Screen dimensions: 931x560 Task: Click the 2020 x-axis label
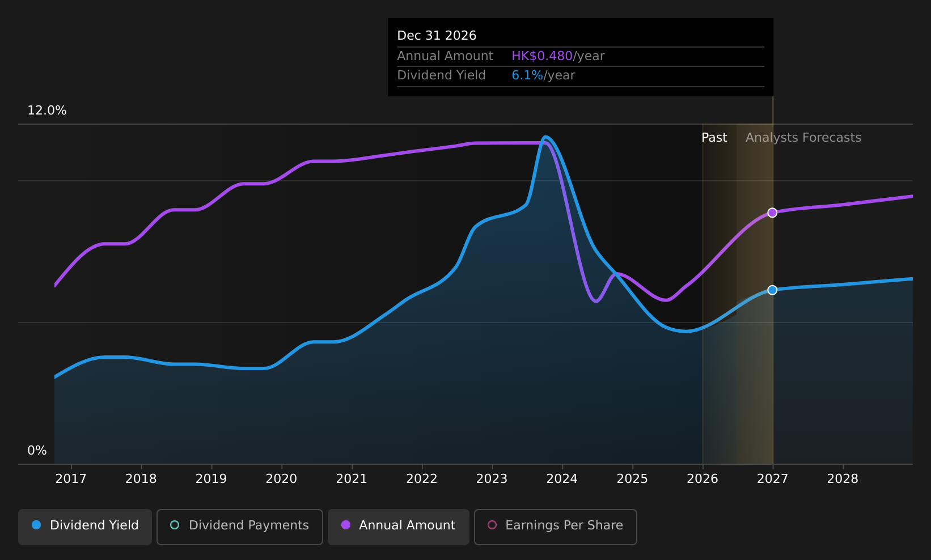click(281, 479)
